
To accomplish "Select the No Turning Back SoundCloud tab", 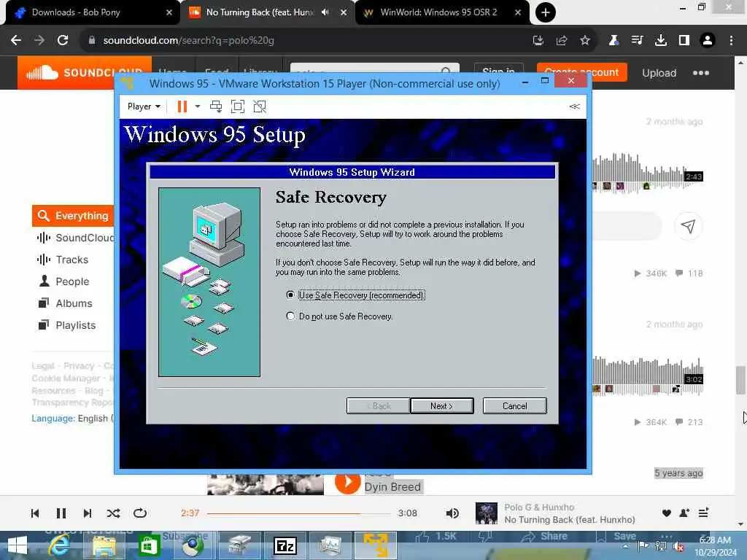I will click(260, 12).
